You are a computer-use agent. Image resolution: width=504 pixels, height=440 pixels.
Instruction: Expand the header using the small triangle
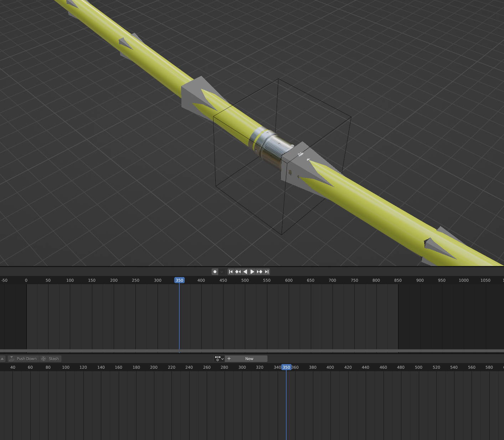click(2, 359)
